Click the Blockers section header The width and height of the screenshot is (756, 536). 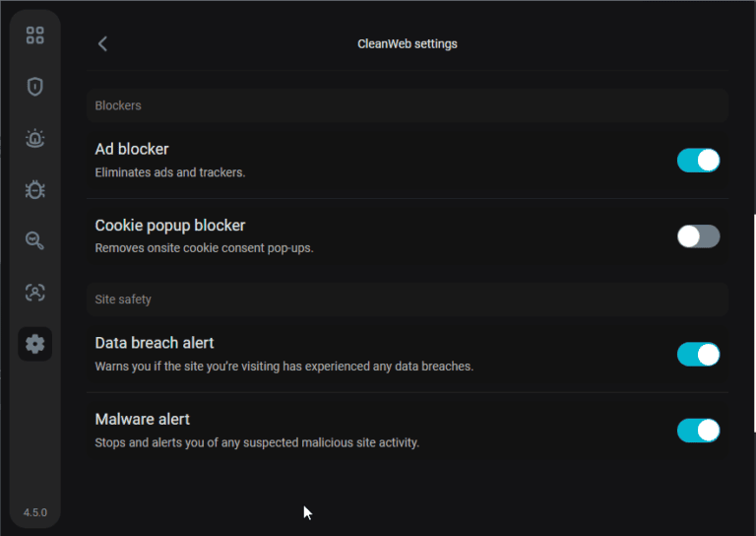(x=118, y=105)
